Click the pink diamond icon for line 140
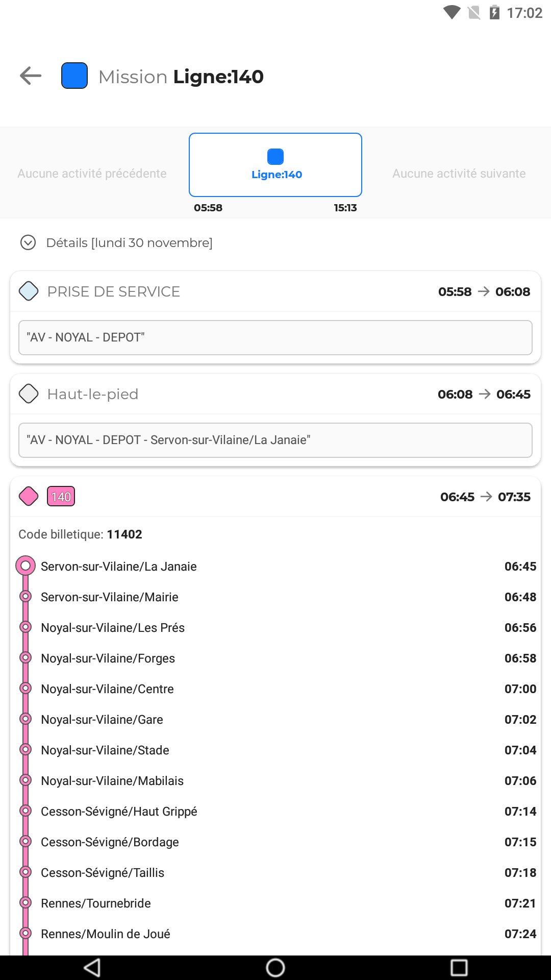 click(x=29, y=496)
